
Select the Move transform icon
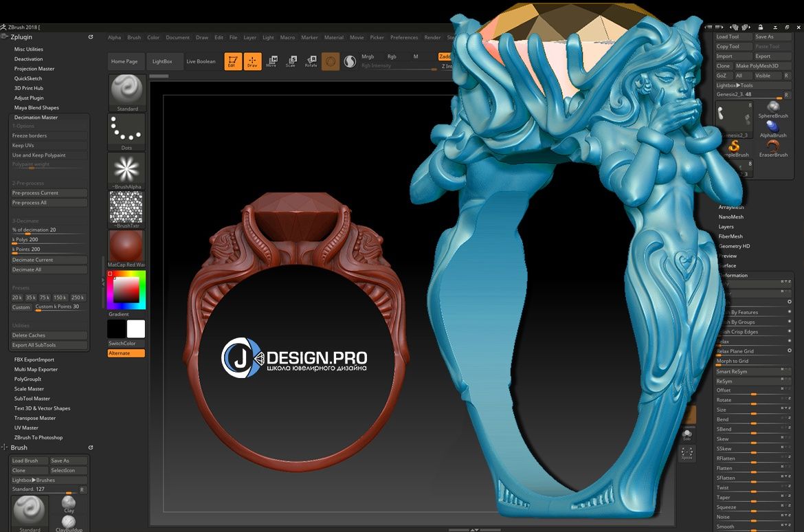click(271, 61)
